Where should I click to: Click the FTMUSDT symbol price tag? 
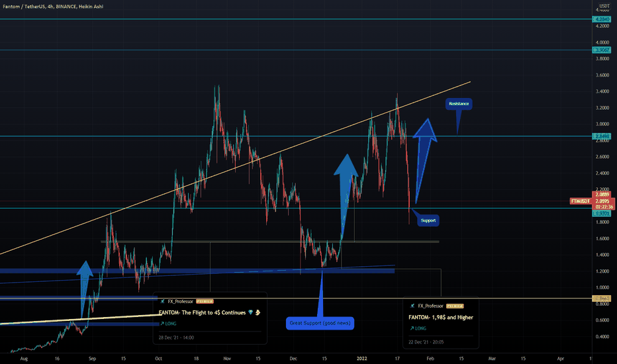(581, 201)
